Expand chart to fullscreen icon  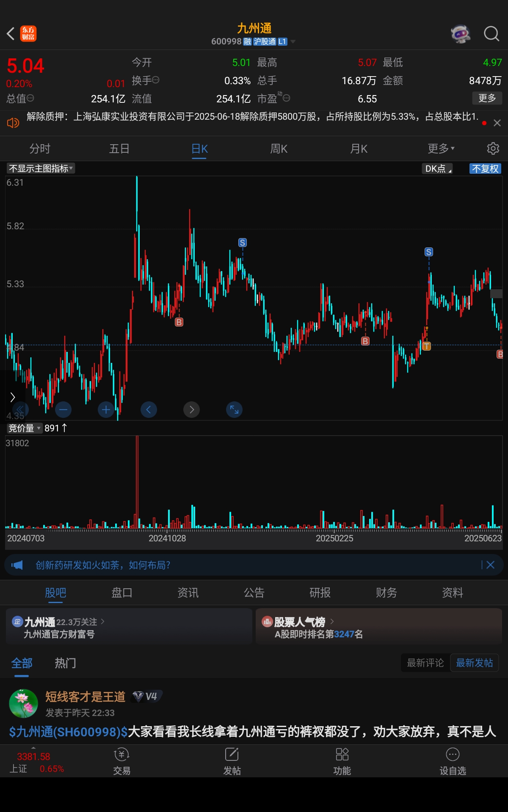234,409
